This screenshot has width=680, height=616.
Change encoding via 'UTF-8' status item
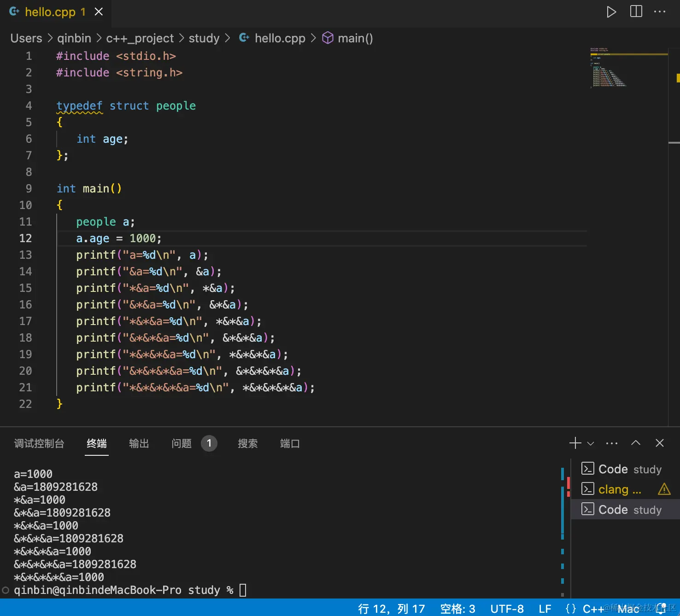click(x=507, y=609)
